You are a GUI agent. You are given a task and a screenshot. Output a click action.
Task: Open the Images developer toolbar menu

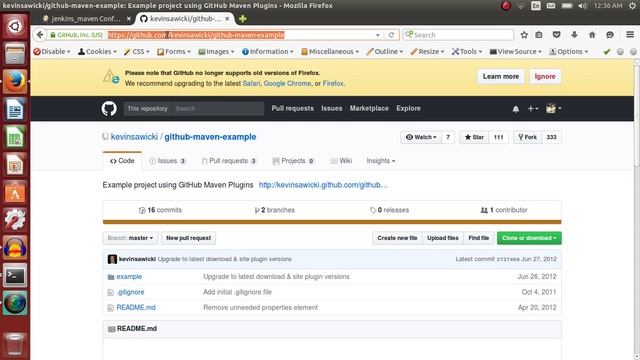[x=216, y=52]
